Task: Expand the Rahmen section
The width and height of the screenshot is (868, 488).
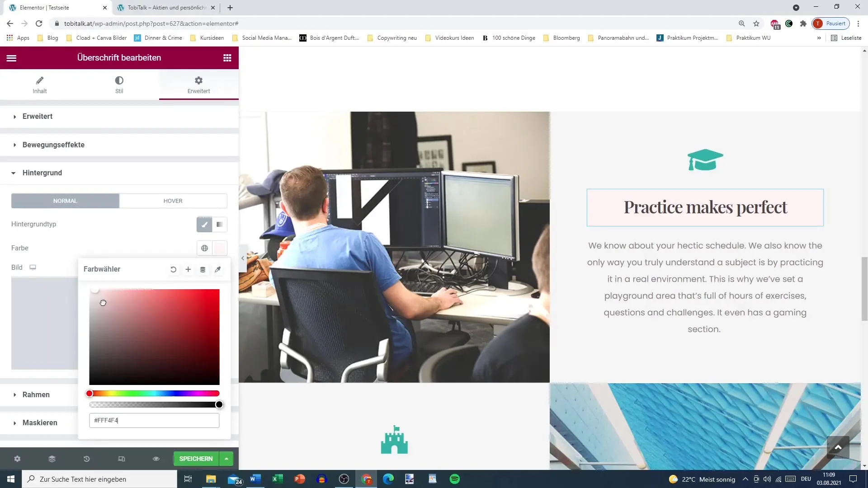Action: [x=36, y=394]
